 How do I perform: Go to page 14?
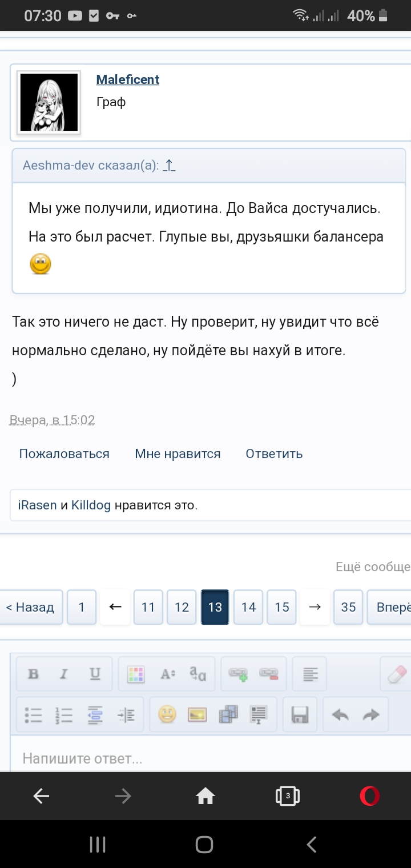click(x=248, y=607)
